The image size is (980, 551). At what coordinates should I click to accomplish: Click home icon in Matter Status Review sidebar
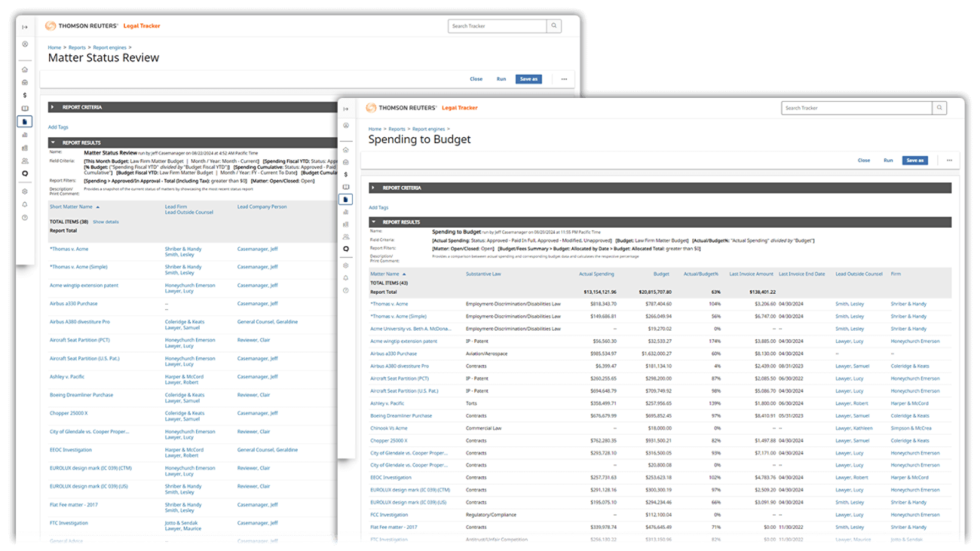point(24,70)
